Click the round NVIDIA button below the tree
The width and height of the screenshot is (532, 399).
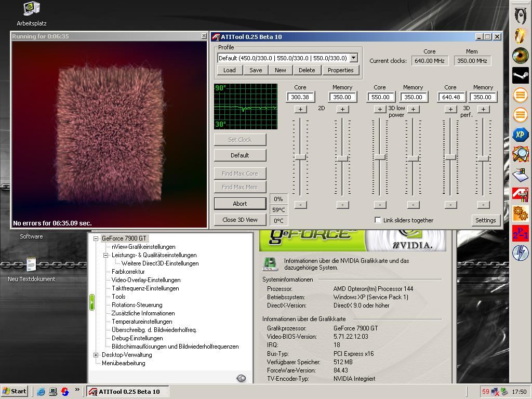coord(241,378)
